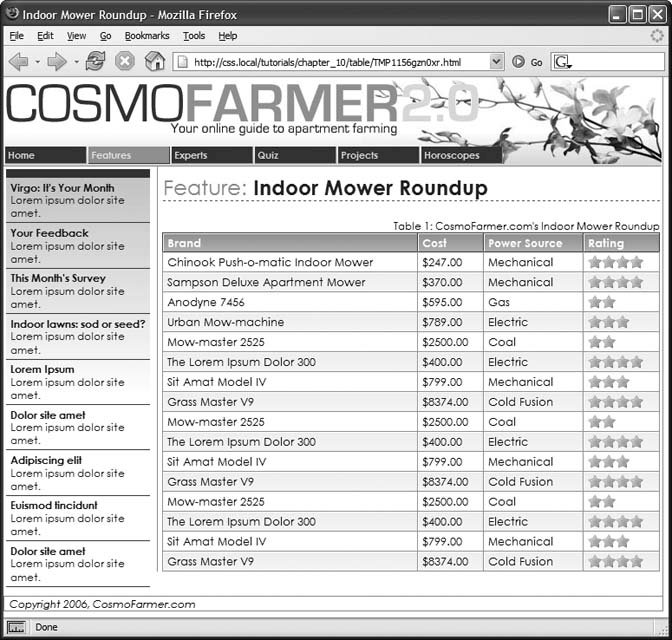This screenshot has width=672, height=640.
Task: Click the Google search engine icon
Action: (x=563, y=62)
